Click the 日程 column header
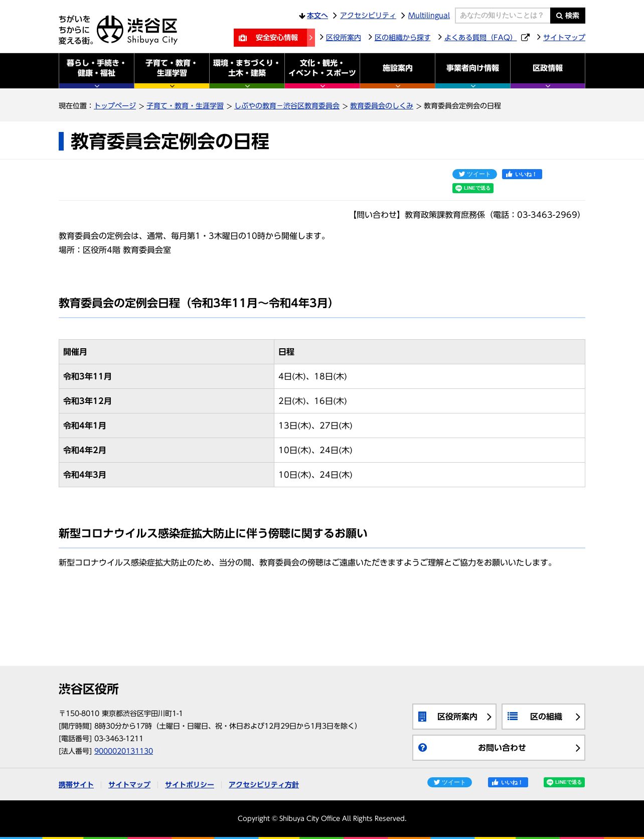 (429, 352)
